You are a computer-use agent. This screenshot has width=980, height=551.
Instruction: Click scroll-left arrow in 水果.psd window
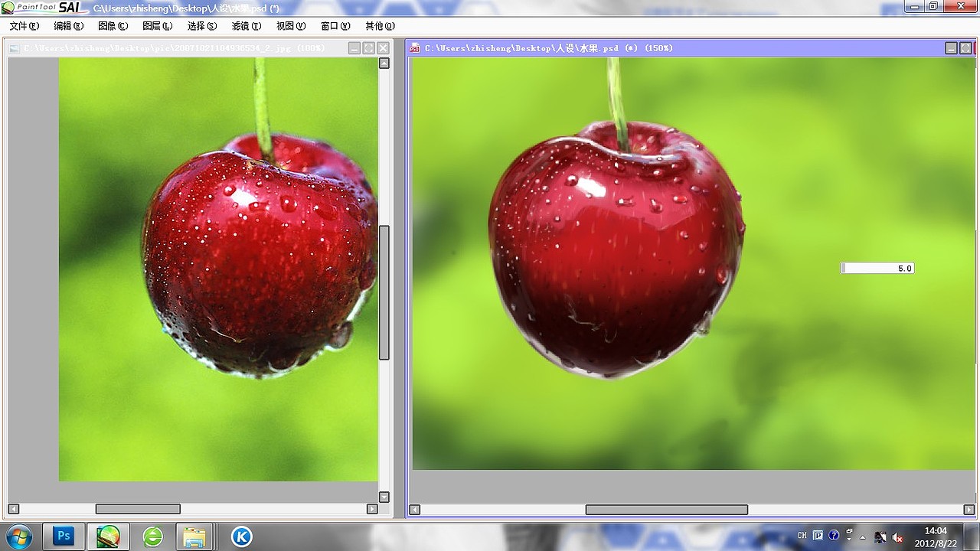coord(415,510)
